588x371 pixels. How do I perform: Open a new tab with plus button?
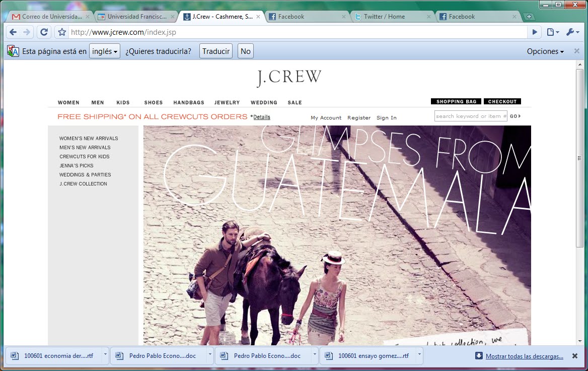click(529, 17)
